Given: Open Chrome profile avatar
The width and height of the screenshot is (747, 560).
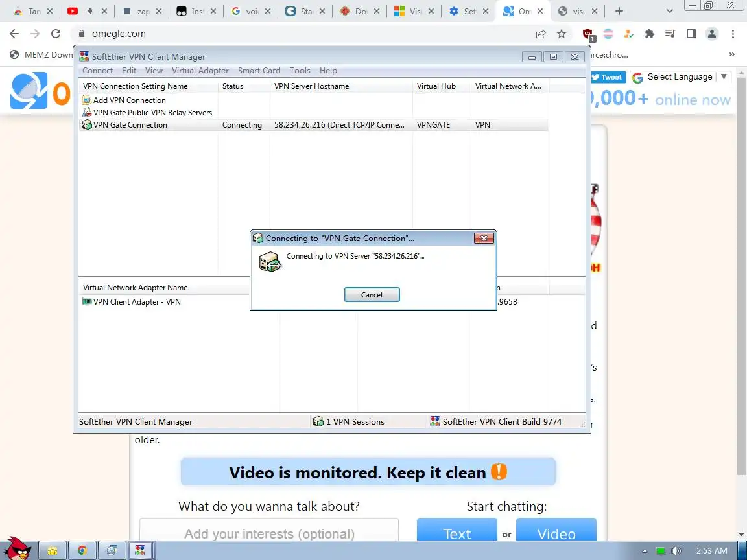Looking at the screenshot, I should (x=712, y=33).
